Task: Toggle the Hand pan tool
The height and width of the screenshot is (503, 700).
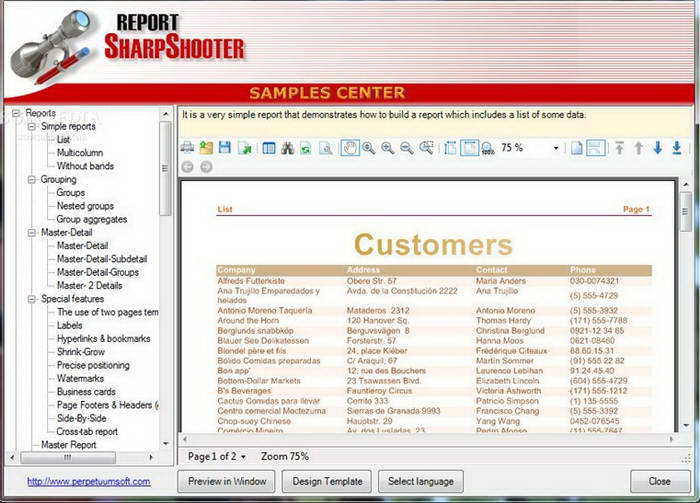Action: pos(350,148)
